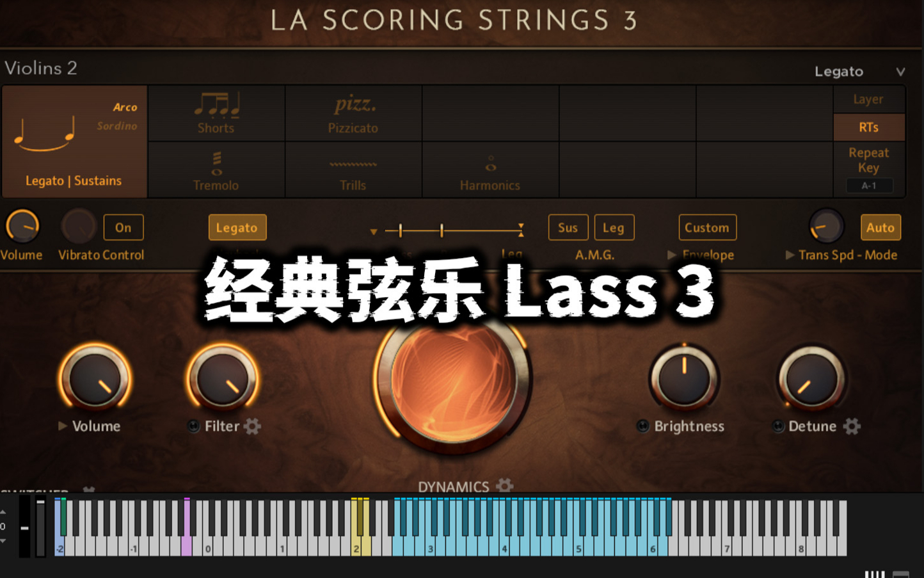The width and height of the screenshot is (924, 578).
Task: Open the Legato patch dropdown arrow
Action: click(900, 72)
